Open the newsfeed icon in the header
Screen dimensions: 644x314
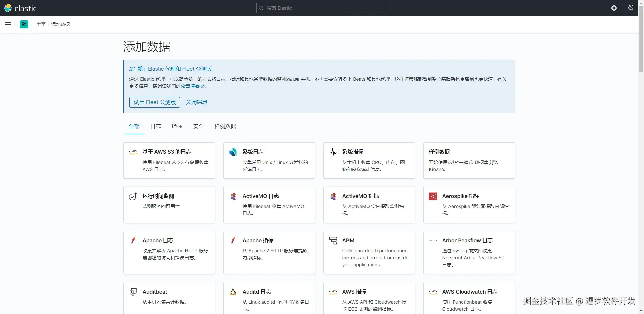point(630,8)
